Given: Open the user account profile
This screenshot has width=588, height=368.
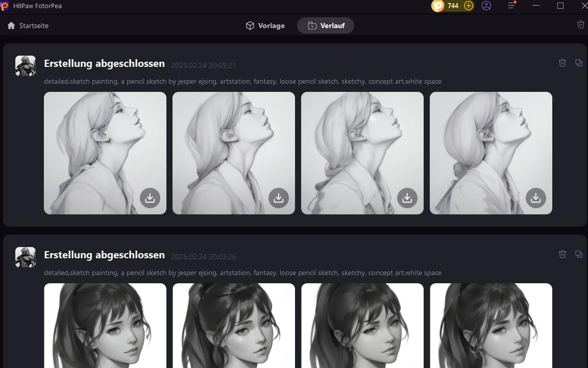Looking at the screenshot, I should (486, 6).
